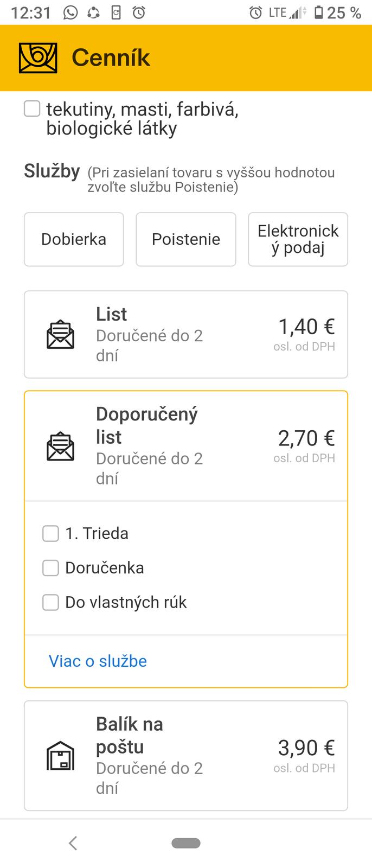Select the Elektronický podaj service
The width and height of the screenshot is (372, 868).
(x=298, y=239)
